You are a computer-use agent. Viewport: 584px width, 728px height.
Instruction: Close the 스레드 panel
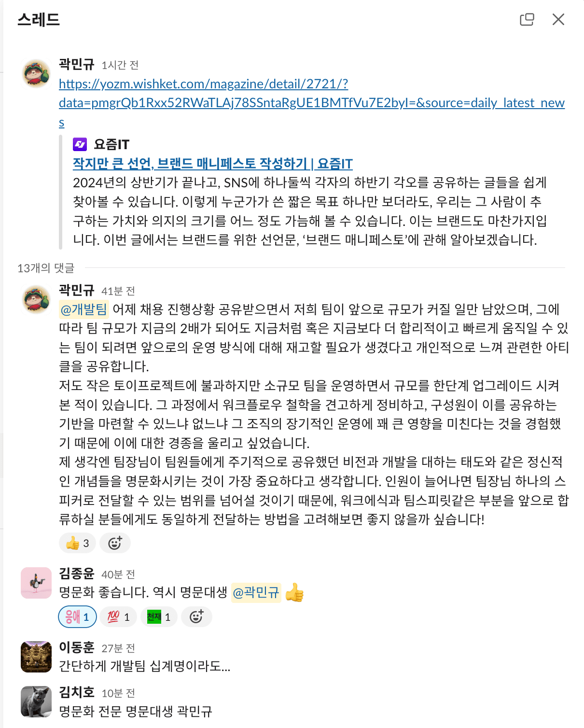558,19
